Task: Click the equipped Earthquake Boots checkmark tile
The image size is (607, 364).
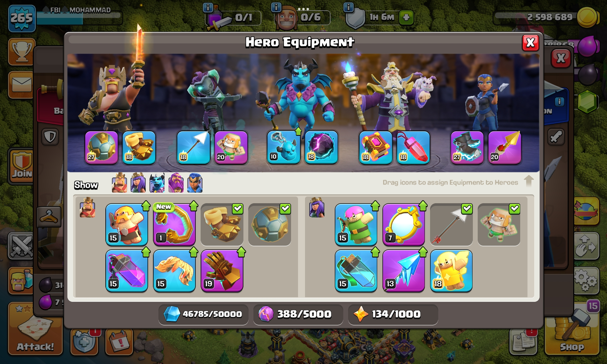Action: pos(222,224)
